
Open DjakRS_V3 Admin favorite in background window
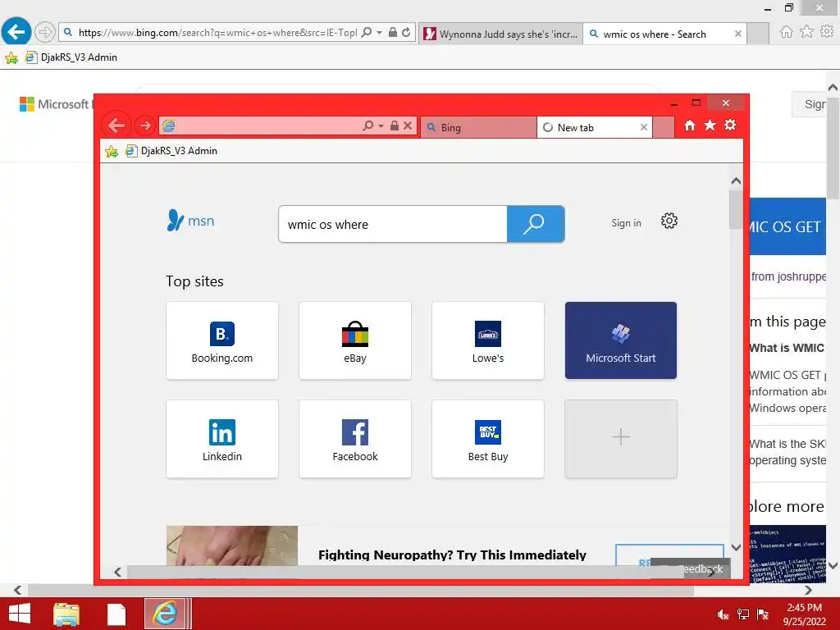click(x=71, y=57)
